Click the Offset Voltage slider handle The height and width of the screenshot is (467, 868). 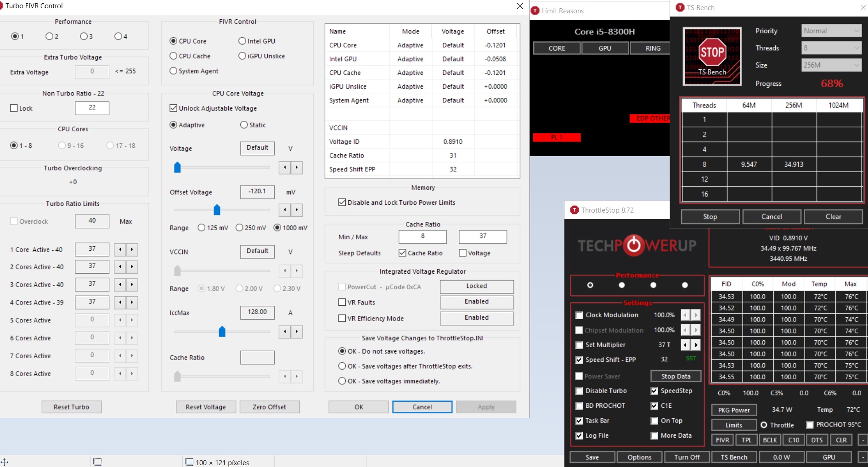pos(217,210)
